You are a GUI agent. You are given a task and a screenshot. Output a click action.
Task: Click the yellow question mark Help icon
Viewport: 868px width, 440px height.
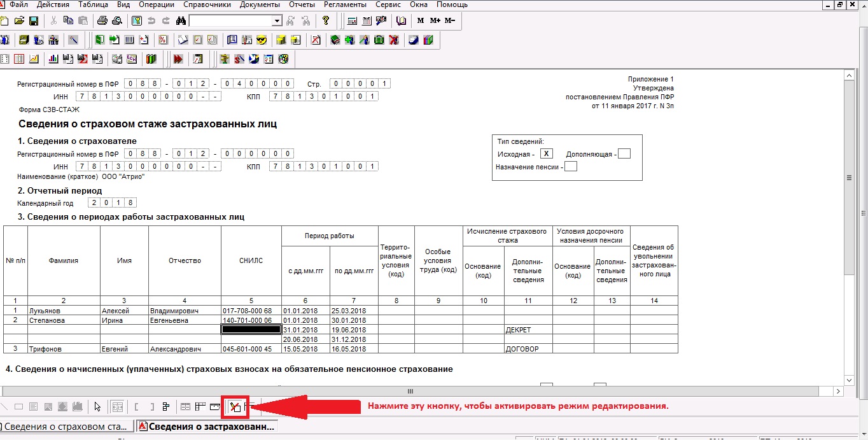pyautogui.click(x=326, y=21)
